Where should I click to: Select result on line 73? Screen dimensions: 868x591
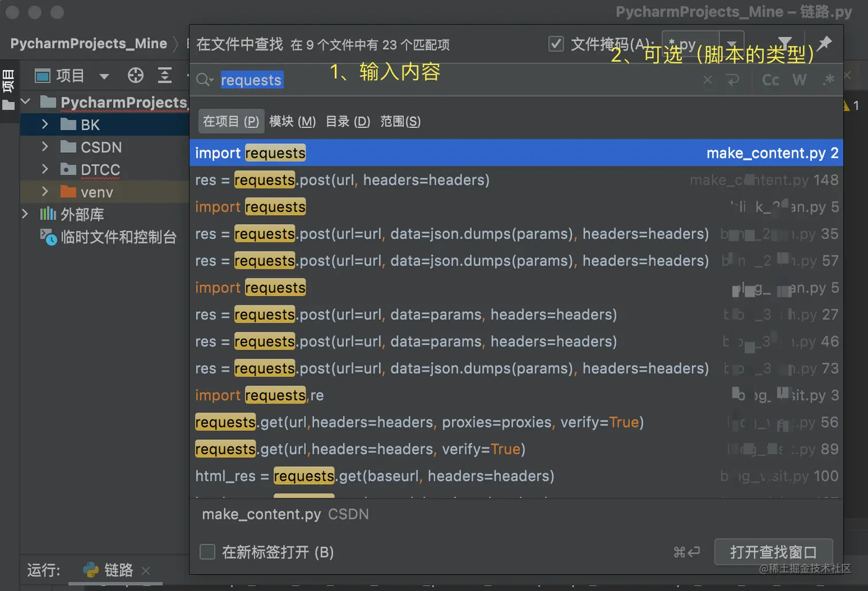(x=516, y=368)
